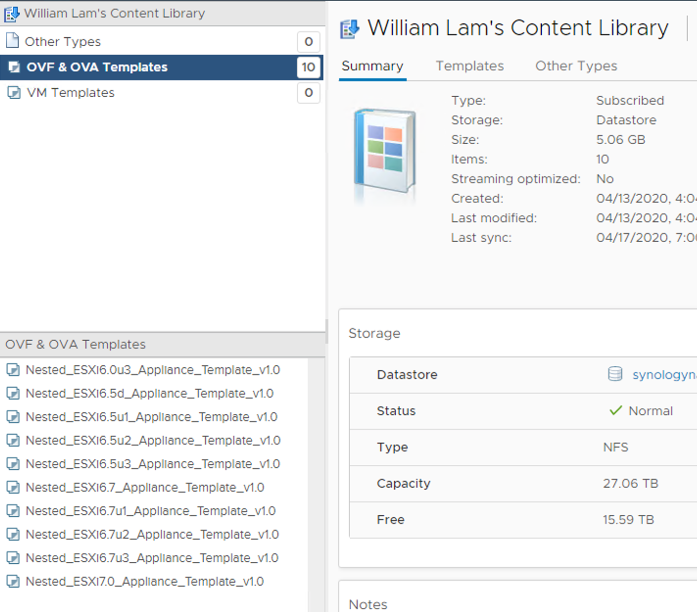Click the green checkmark Normal status icon
Image resolution: width=697 pixels, height=612 pixels.
point(615,410)
